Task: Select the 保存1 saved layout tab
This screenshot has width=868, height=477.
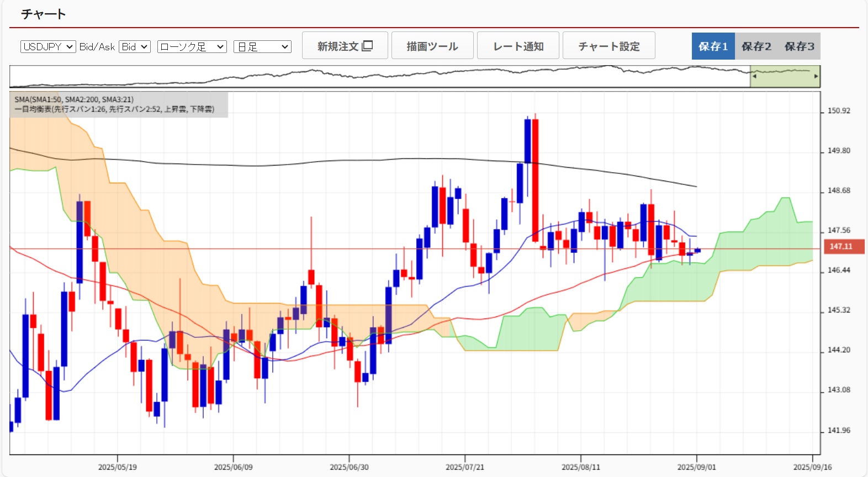Action: pyautogui.click(x=713, y=46)
